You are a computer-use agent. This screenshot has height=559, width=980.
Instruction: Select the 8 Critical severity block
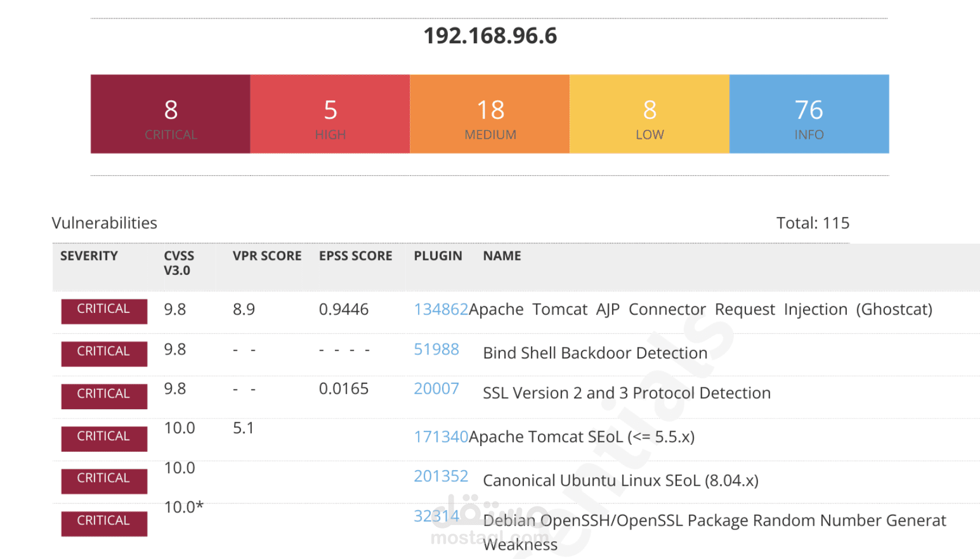click(171, 114)
